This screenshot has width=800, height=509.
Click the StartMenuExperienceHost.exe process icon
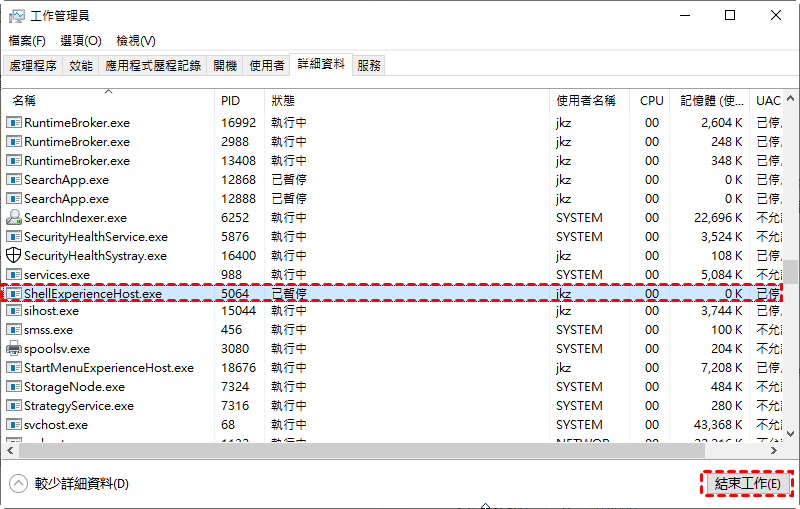14,368
